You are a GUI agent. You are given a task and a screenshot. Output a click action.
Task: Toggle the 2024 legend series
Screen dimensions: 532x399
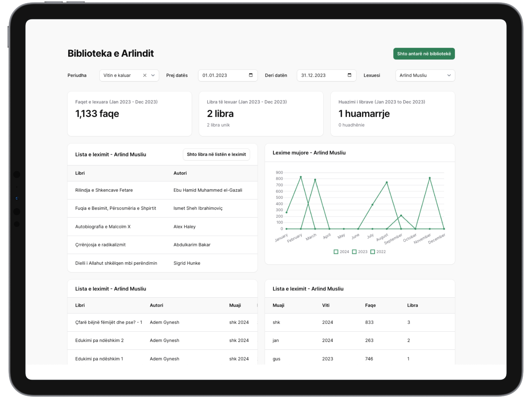point(341,252)
